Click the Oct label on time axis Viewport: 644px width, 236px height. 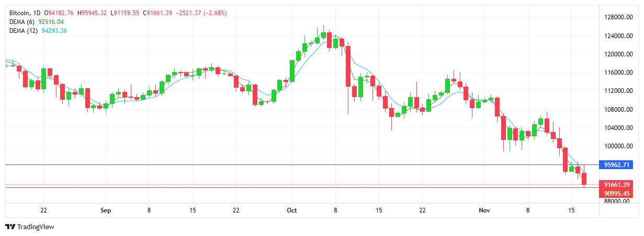pos(292,210)
